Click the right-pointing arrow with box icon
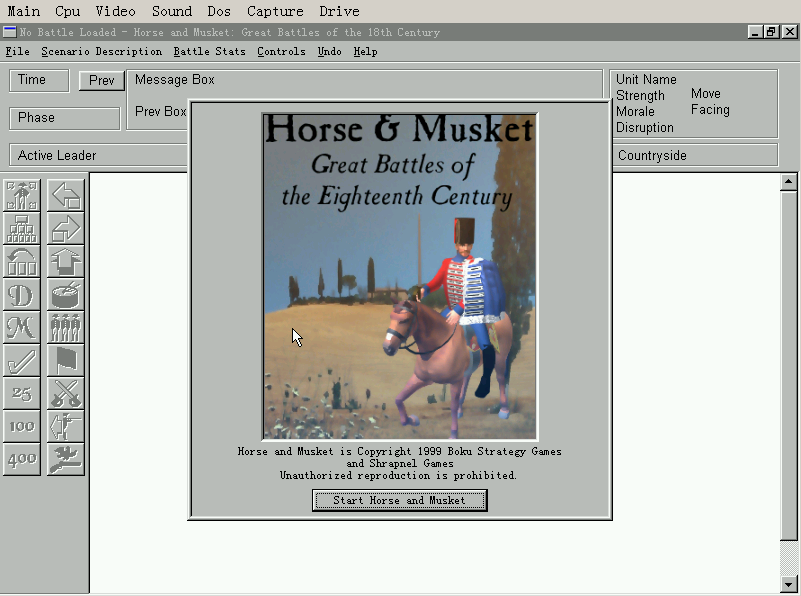 [x=66, y=228]
